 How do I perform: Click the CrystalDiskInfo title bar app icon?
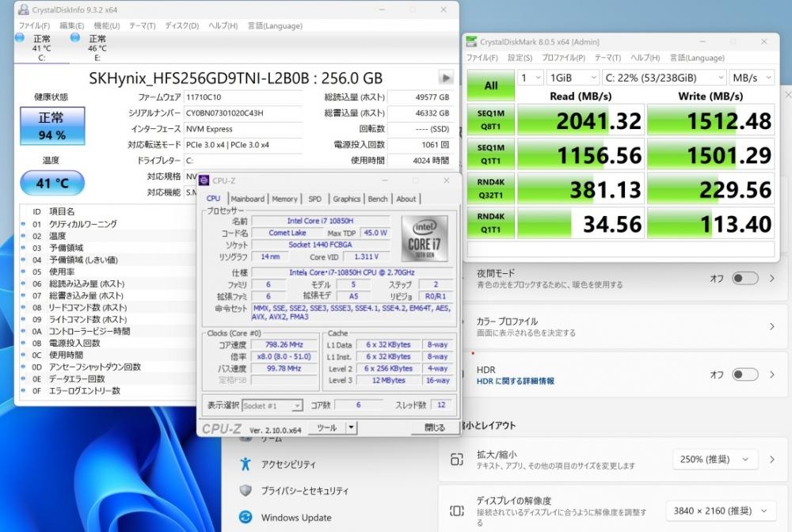(23, 9)
